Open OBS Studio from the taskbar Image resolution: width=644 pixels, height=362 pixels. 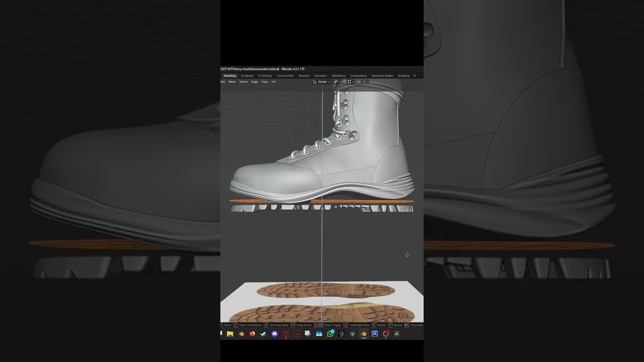point(386,334)
